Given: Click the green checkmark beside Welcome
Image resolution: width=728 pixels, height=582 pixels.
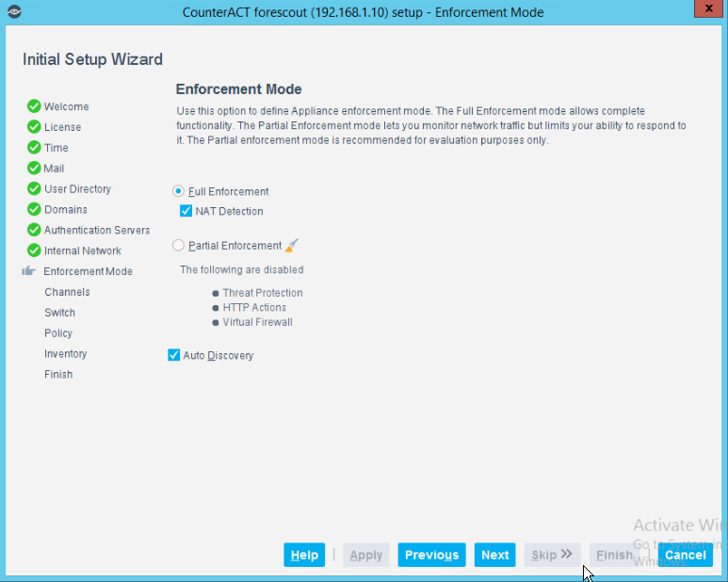Looking at the screenshot, I should [34, 106].
